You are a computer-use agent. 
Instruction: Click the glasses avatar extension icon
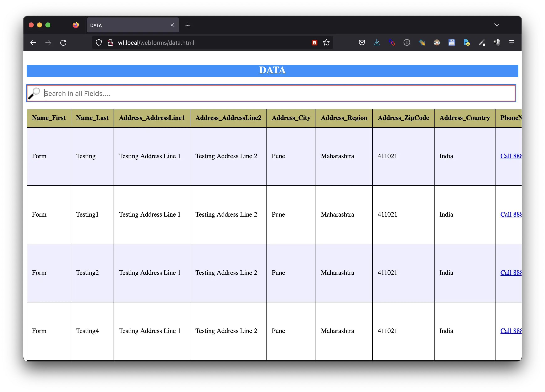point(437,42)
